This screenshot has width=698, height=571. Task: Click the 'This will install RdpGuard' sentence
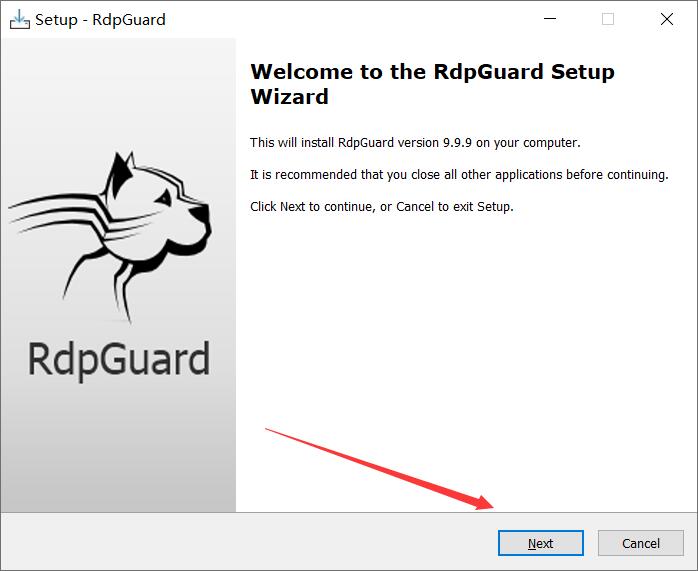click(415, 143)
